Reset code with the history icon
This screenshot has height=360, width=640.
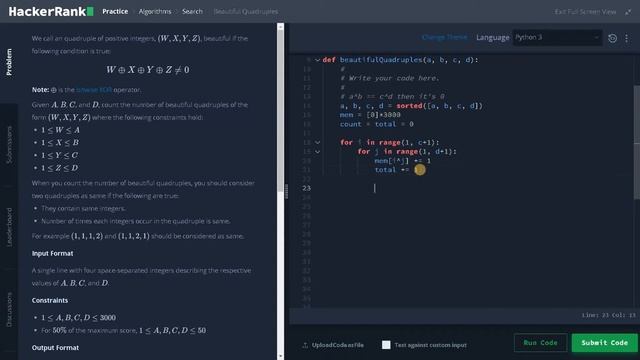(612, 38)
